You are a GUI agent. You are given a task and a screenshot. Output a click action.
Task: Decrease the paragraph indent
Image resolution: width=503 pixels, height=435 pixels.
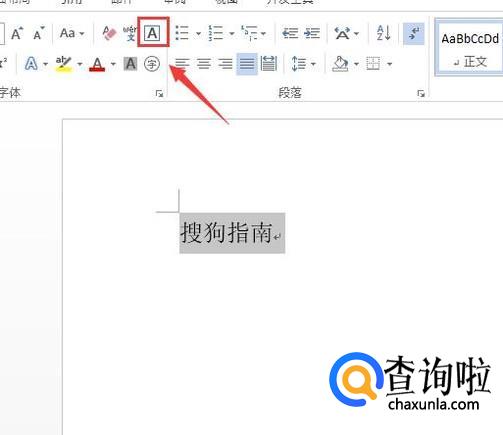pos(290,33)
